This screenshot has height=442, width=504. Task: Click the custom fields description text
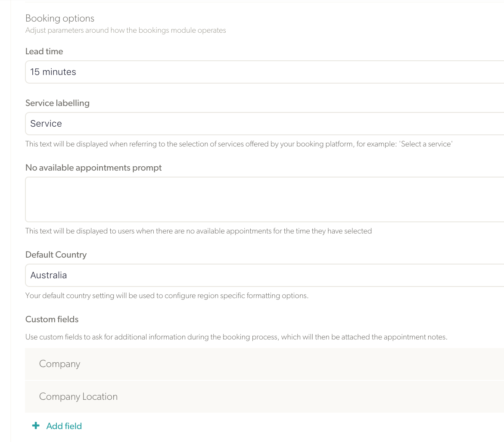point(236,337)
